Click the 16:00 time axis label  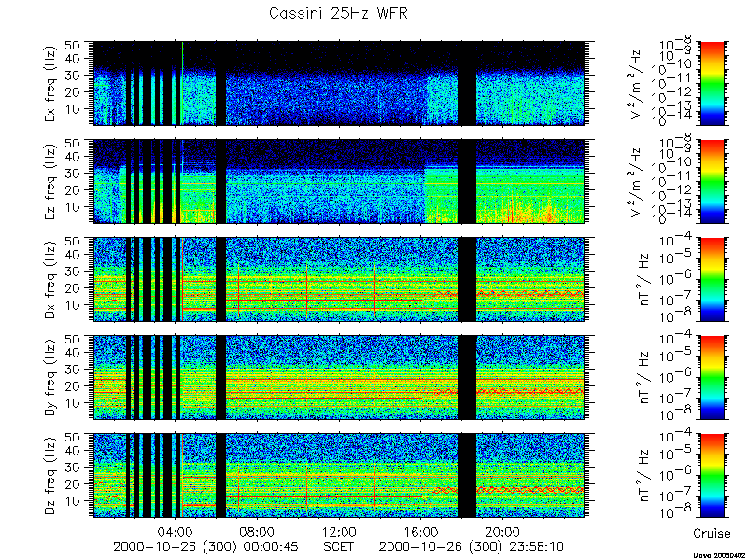[421, 531]
